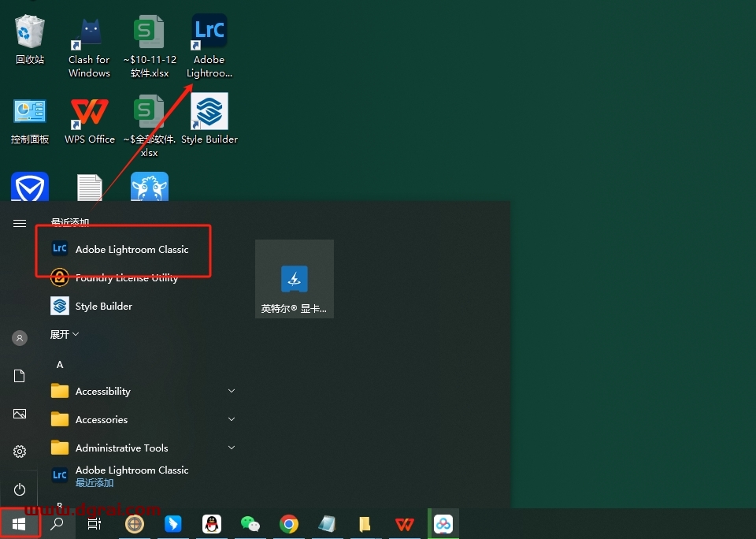Expand the 展开 recently added list
Viewport: 756px width, 539px height.
(64, 334)
